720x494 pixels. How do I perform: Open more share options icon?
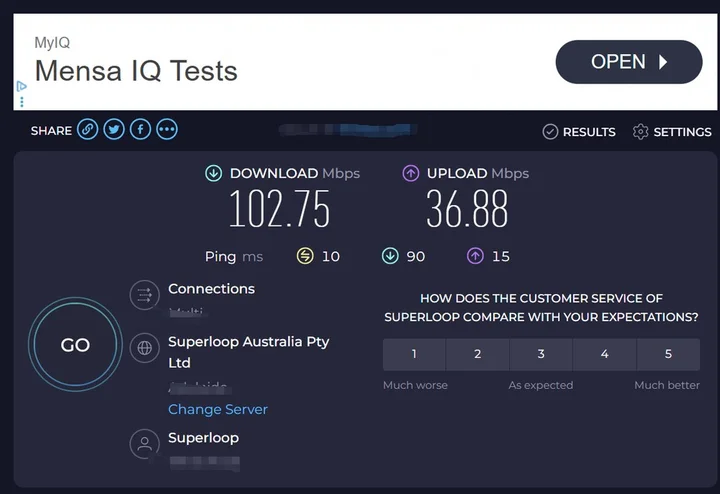pyautogui.click(x=167, y=129)
